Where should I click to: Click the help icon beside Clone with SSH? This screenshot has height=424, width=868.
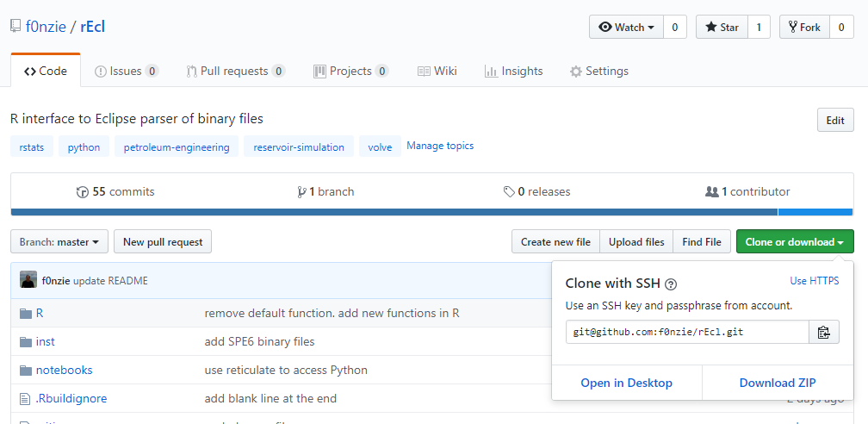671,284
